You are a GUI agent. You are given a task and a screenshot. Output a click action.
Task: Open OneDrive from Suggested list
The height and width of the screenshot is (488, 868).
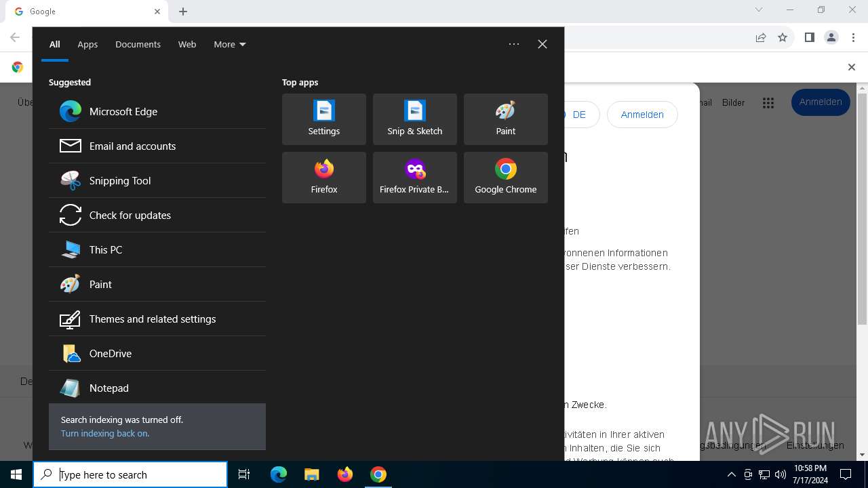(157, 353)
